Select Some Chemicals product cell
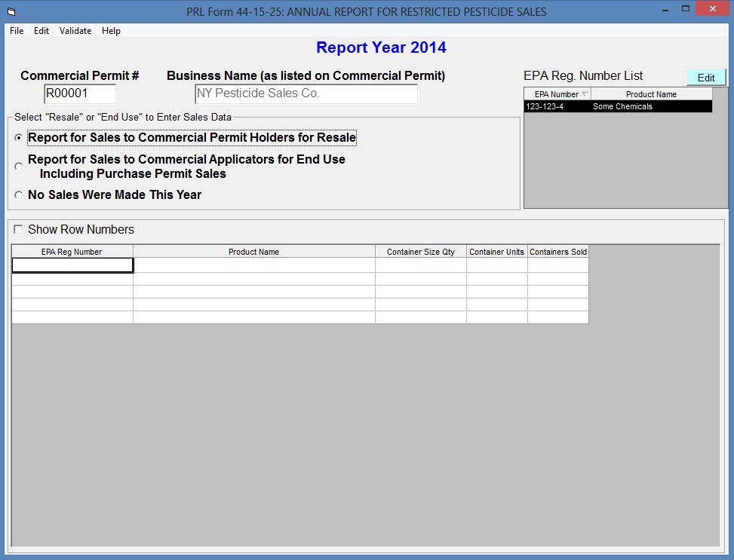Viewport: 734px width, 560px height. pos(651,106)
